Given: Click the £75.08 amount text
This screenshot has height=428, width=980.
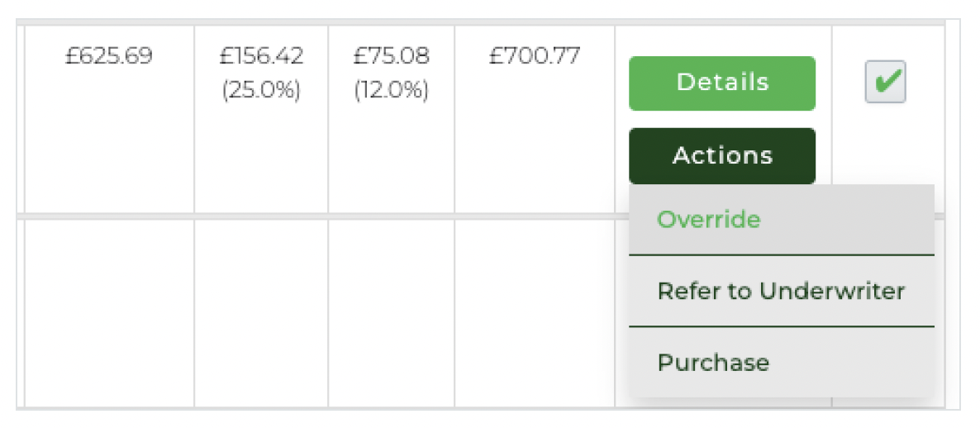Looking at the screenshot, I should pos(391,57).
